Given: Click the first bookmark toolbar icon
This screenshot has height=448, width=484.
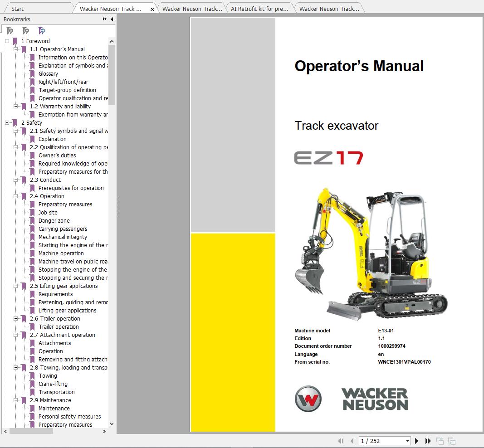Looking at the screenshot, I should (x=10, y=31).
